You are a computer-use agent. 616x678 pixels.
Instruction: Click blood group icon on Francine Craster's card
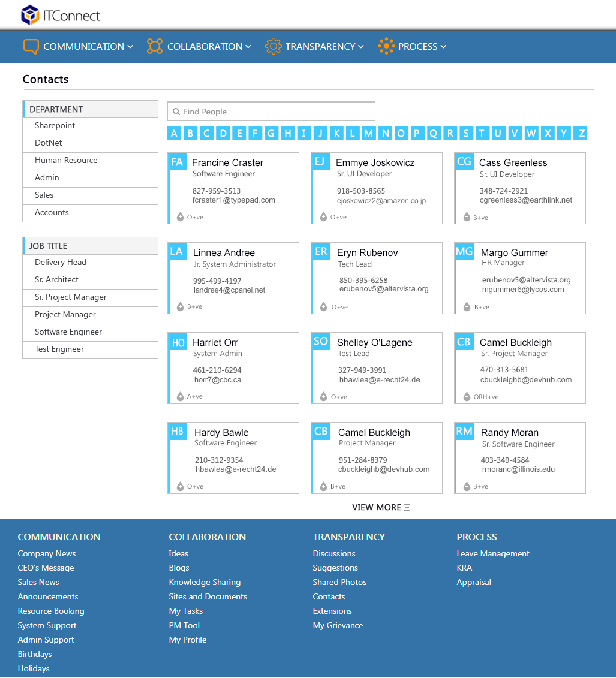tap(180, 217)
